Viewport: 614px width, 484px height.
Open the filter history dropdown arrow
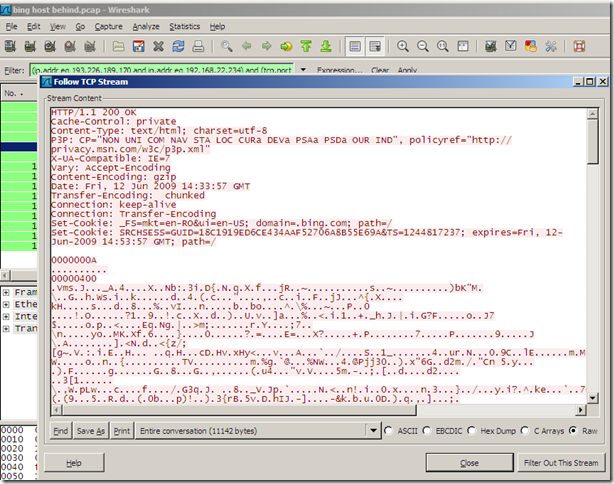(303, 70)
